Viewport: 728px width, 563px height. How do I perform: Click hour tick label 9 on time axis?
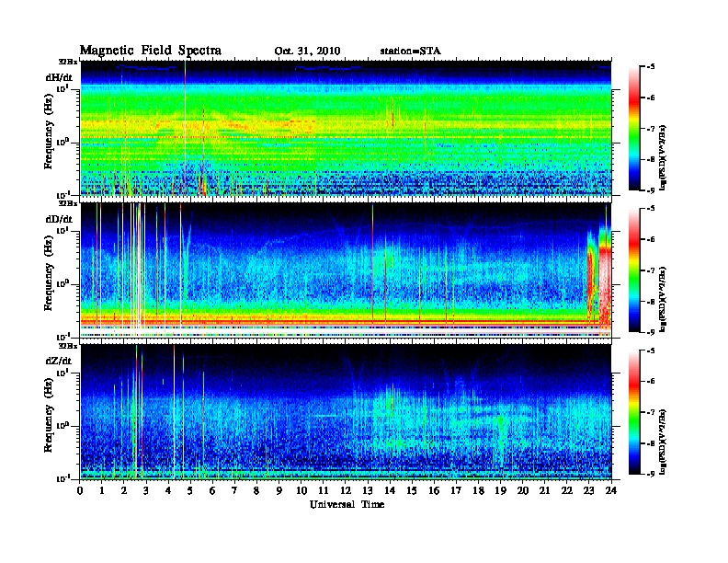point(279,490)
